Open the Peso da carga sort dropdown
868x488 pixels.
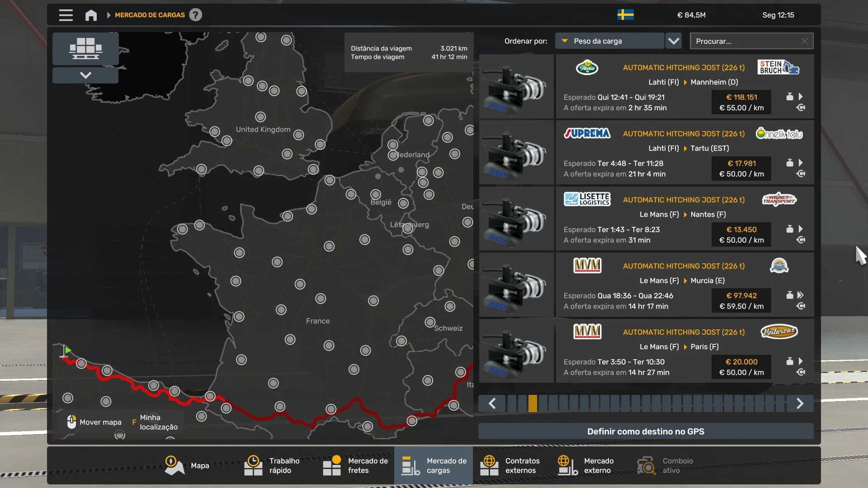[609, 41]
